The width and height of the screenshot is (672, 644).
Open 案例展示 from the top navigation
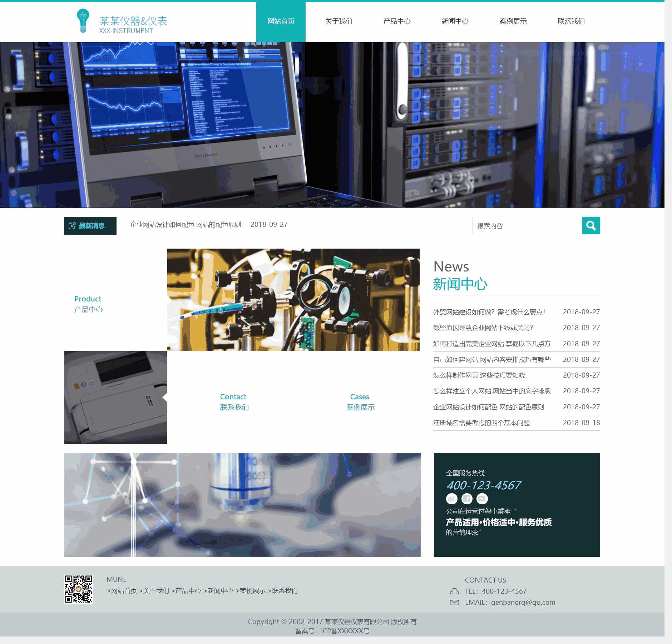pyautogui.click(x=513, y=21)
